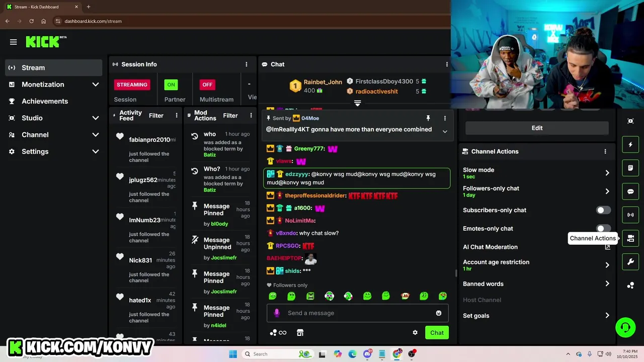644x362 pixels.
Task: Click green Chat send button
Action: point(437,333)
